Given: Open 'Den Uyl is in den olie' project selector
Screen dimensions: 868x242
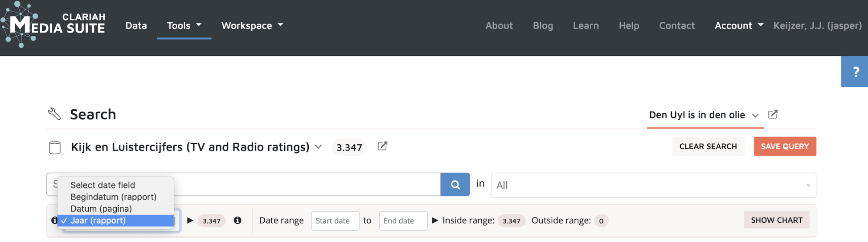Looking at the screenshot, I should (x=704, y=115).
